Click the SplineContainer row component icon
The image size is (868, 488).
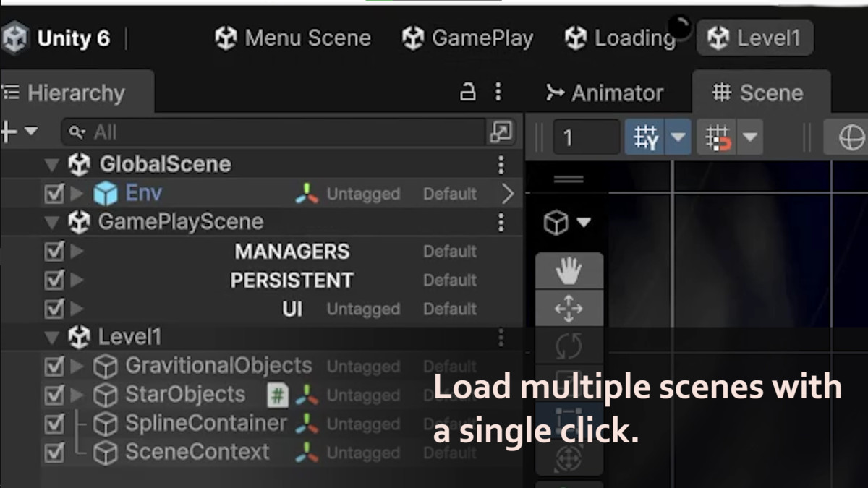(307, 424)
